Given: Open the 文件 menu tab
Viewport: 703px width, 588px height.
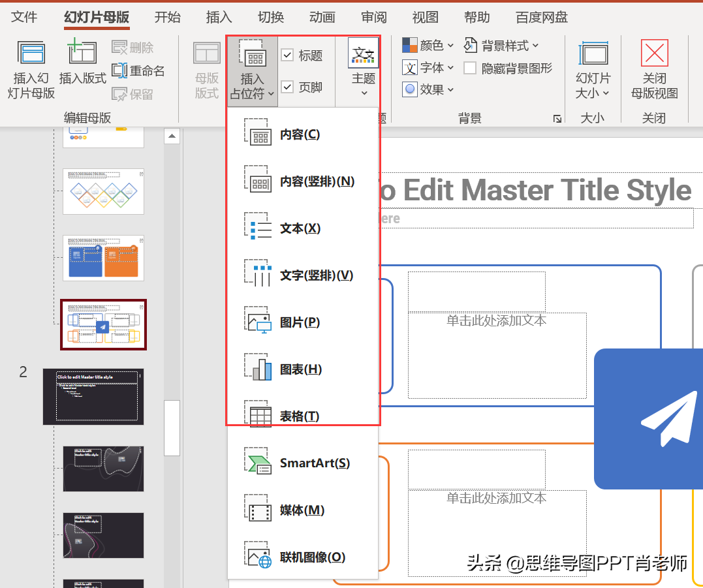Looking at the screenshot, I should [x=25, y=17].
